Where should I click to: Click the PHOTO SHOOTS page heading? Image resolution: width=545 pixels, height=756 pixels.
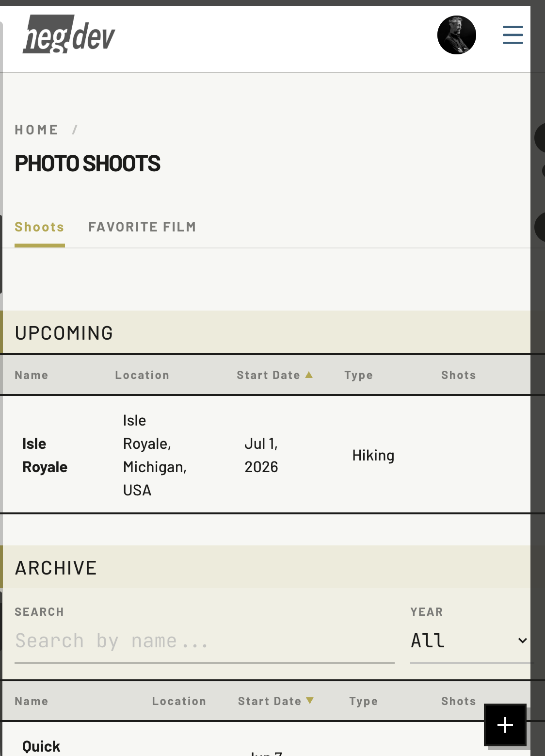pos(88,164)
